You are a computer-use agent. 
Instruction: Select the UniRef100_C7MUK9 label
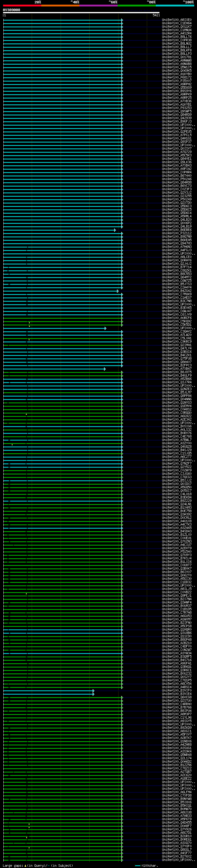pyautogui.click(x=177, y=294)
